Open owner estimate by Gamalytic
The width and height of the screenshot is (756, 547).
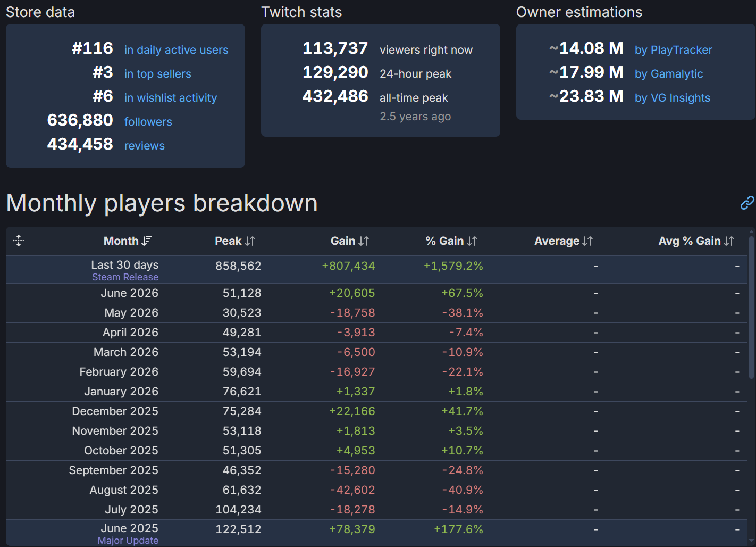[669, 74]
